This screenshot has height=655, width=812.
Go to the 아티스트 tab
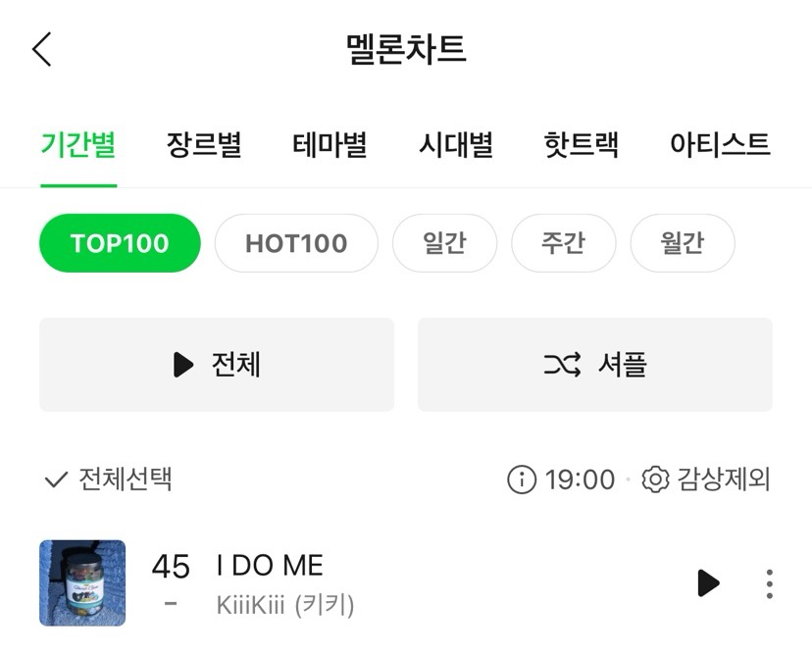coord(720,144)
